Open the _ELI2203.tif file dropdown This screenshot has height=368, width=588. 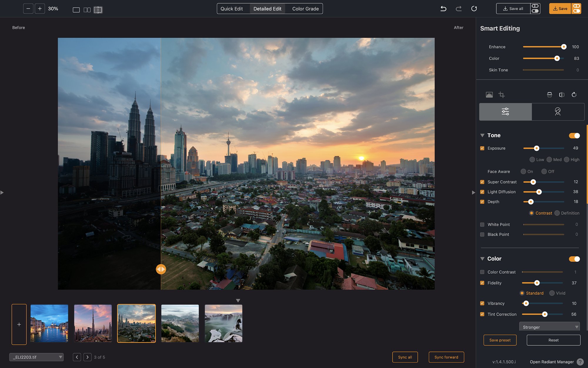(x=36, y=357)
